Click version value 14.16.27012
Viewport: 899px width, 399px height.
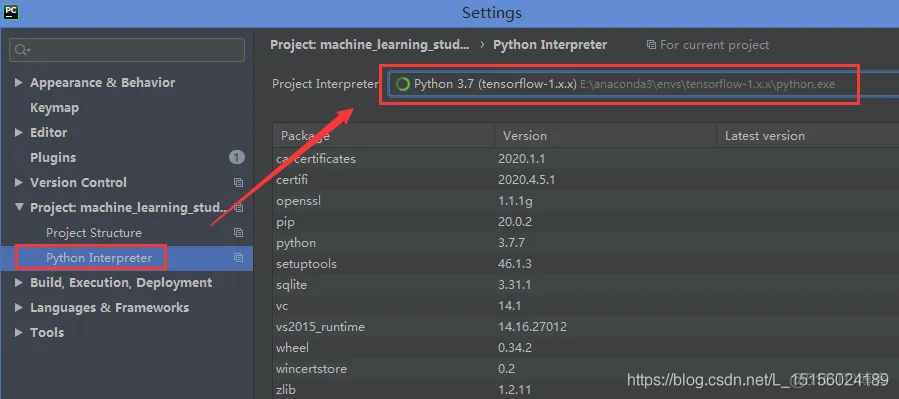533,327
